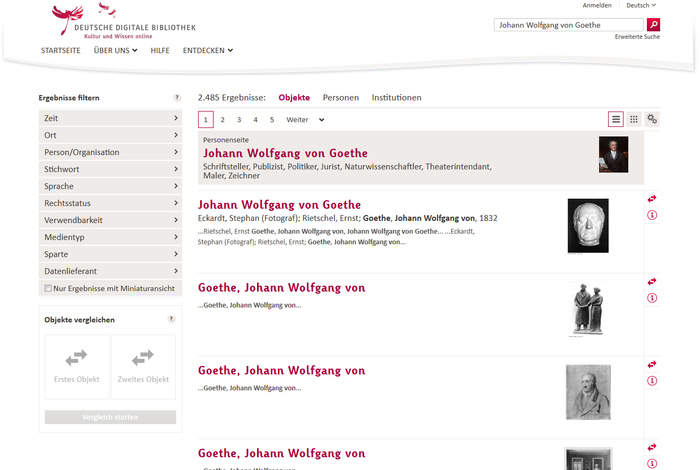Open the portrait drawing thumbnail
700x470 pixels.
[x=588, y=392]
